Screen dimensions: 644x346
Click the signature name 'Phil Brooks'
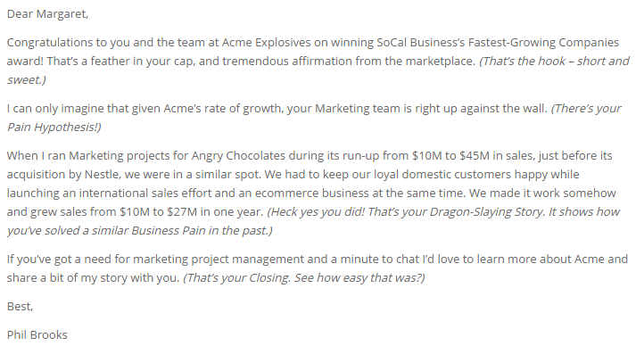(37, 335)
